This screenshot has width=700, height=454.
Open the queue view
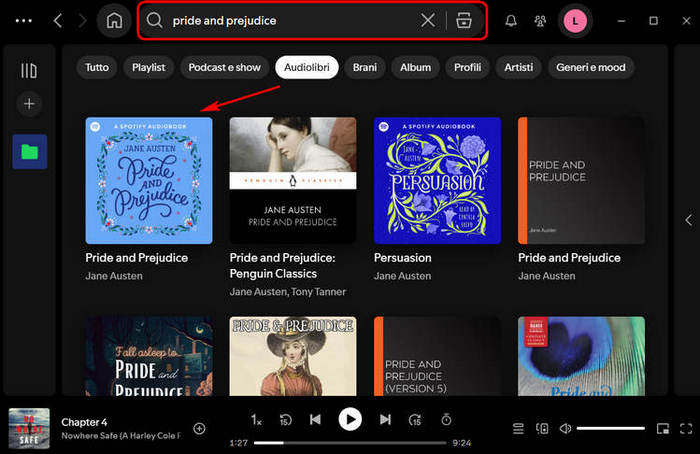(x=518, y=429)
